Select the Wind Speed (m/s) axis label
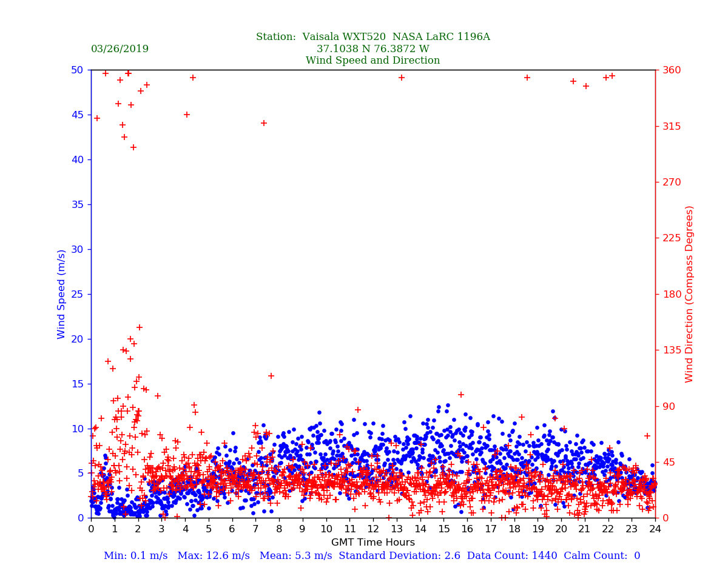 click(x=62, y=293)
